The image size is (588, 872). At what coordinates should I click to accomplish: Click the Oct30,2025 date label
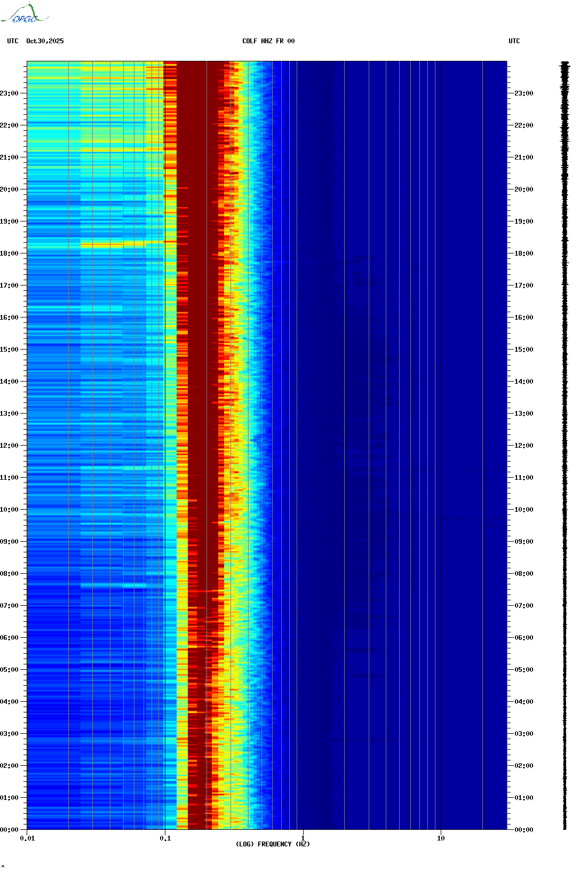45,41
